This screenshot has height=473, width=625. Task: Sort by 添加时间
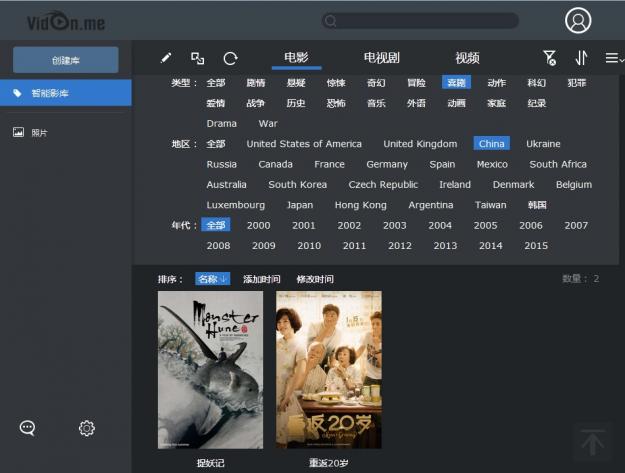261,279
